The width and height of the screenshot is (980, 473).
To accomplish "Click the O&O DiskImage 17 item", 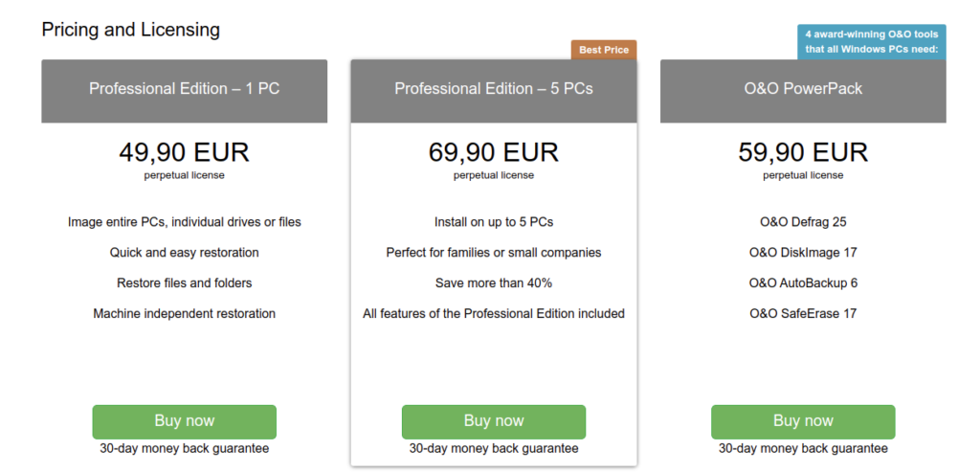I will point(803,253).
